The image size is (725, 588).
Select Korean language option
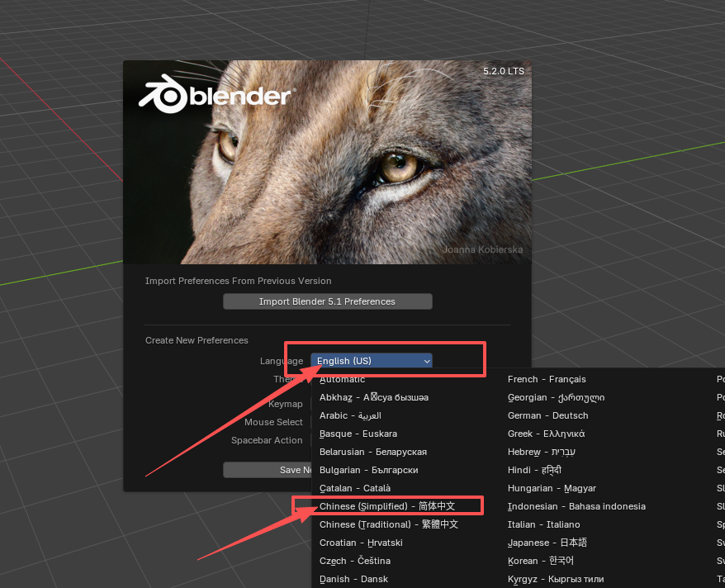click(541, 561)
